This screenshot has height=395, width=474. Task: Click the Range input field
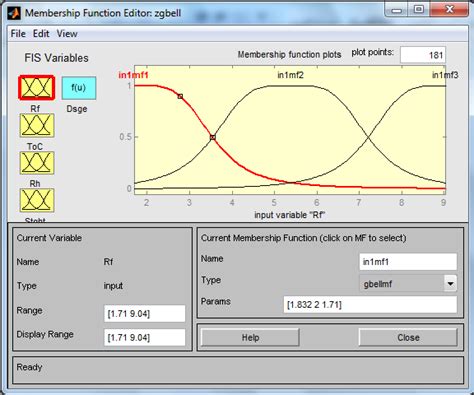[x=144, y=313]
